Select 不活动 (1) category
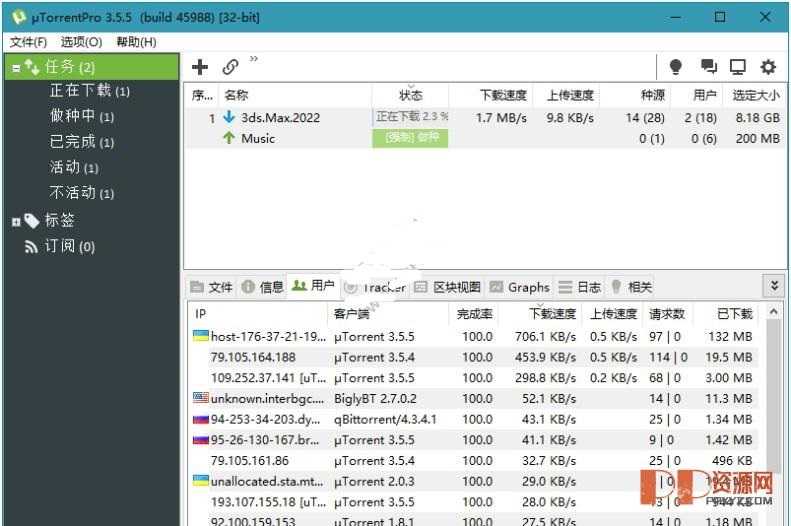 click(82, 193)
